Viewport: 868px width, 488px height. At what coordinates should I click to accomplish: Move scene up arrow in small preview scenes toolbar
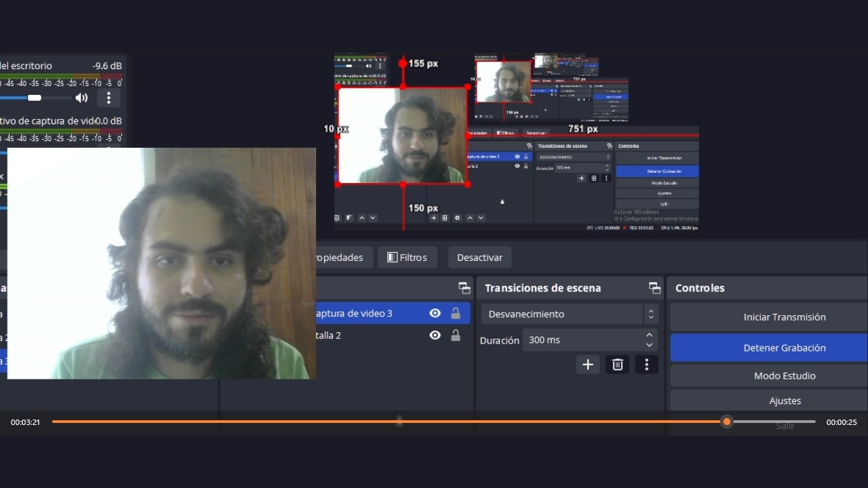pyautogui.click(x=361, y=218)
